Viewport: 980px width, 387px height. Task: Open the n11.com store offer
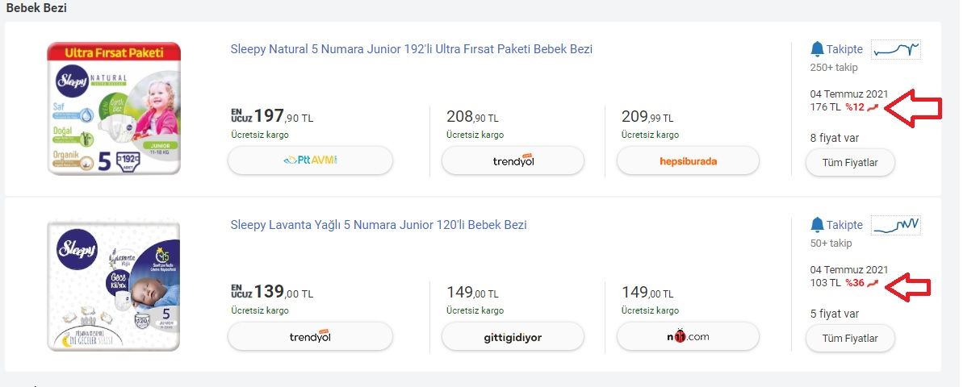pyautogui.click(x=688, y=337)
